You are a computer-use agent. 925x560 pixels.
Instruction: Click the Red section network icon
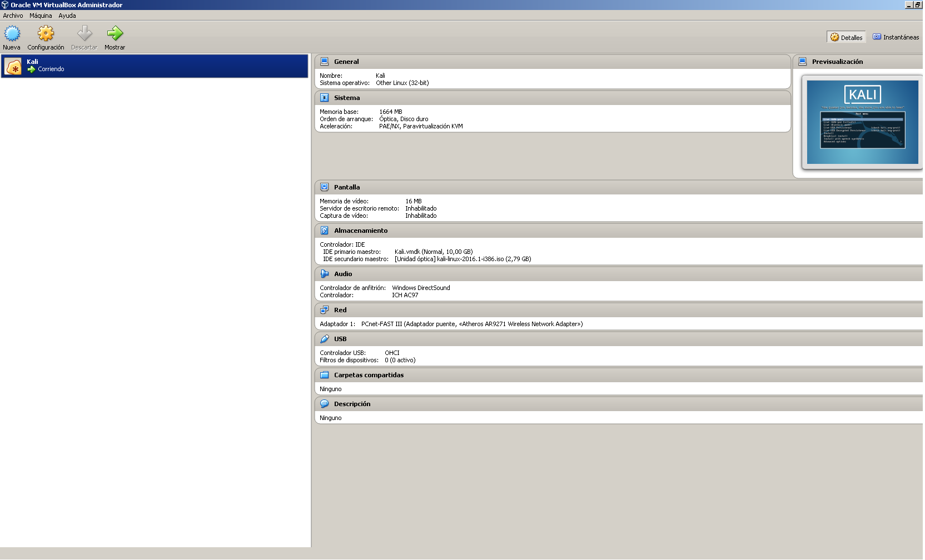[x=325, y=310]
